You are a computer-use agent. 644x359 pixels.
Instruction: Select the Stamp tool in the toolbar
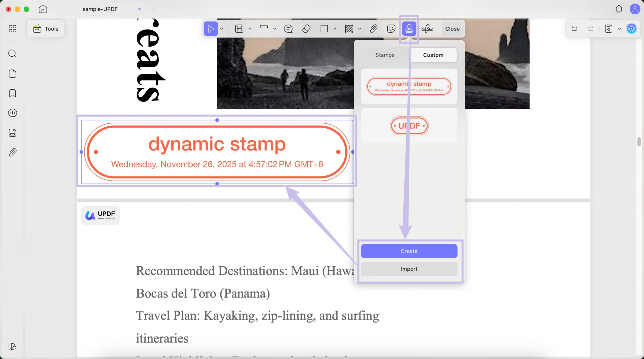click(x=409, y=29)
